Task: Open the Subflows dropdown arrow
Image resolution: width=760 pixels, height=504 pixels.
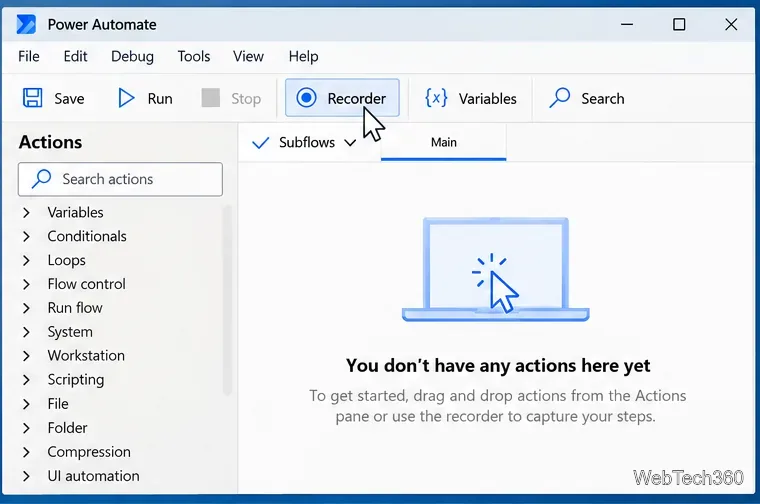Action: [x=350, y=142]
